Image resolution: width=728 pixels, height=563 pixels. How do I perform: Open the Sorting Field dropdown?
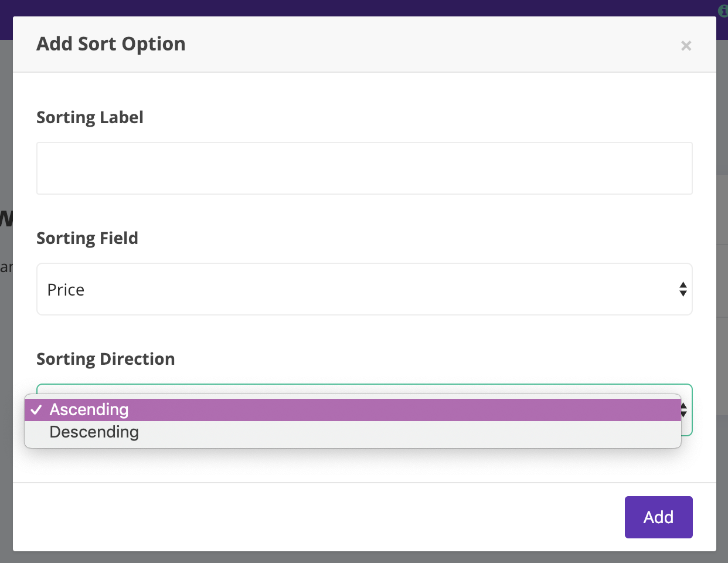point(365,289)
